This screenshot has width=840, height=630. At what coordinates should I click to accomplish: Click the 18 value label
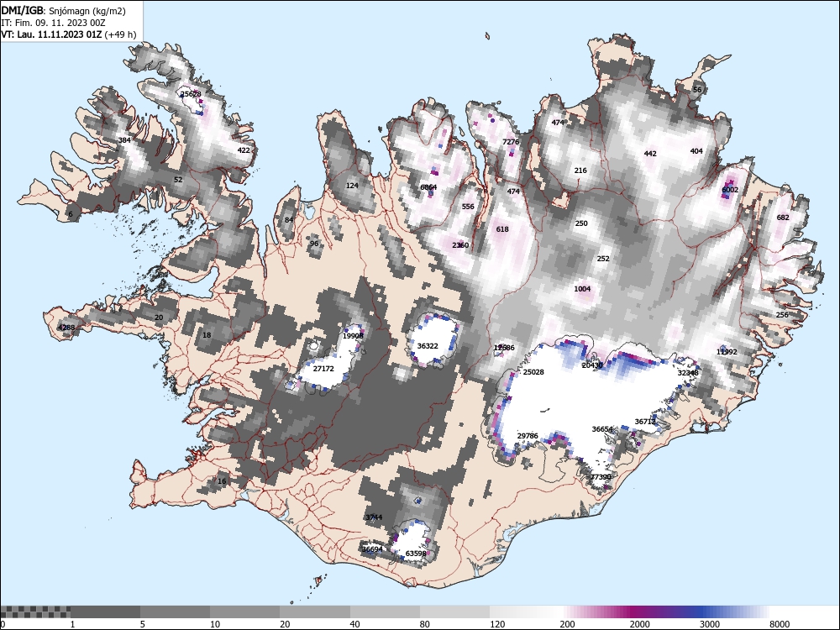click(207, 335)
